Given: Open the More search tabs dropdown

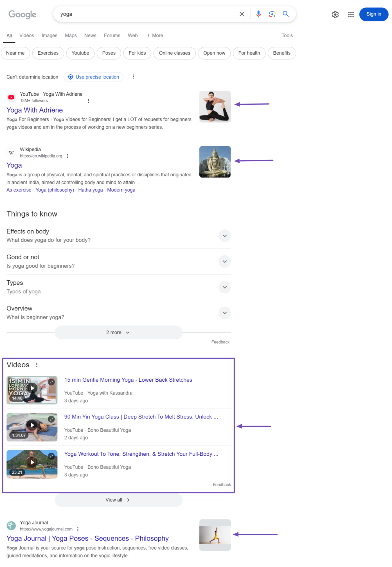Looking at the screenshot, I should click(x=155, y=35).
